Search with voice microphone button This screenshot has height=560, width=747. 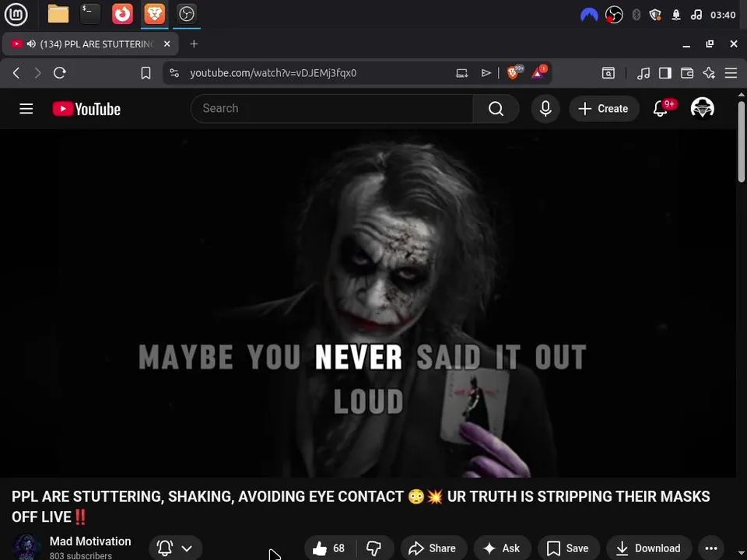point(545,109)
